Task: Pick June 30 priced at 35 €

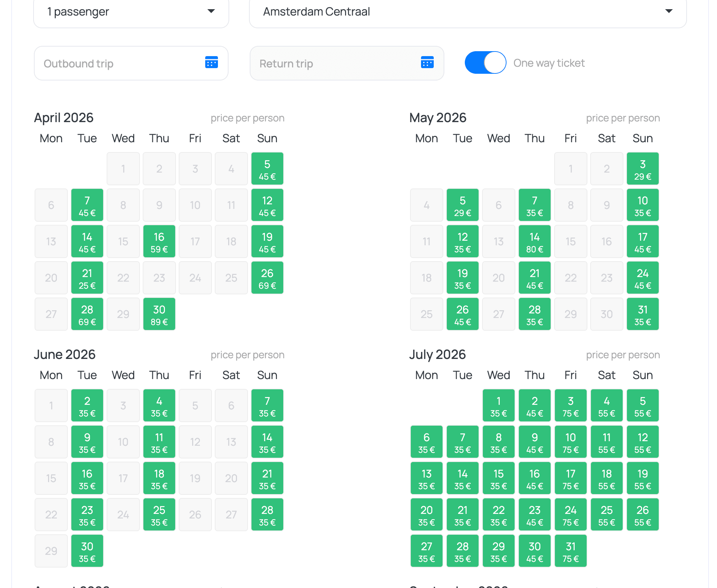Action: pyautogui.click(x=87, y=551)
